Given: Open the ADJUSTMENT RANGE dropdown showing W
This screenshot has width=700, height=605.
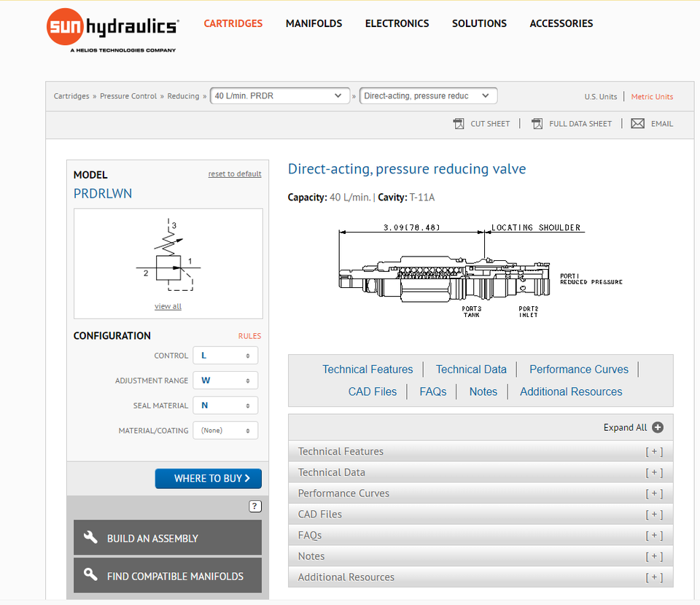Looking at the screenshot, I should click(225, 380).
